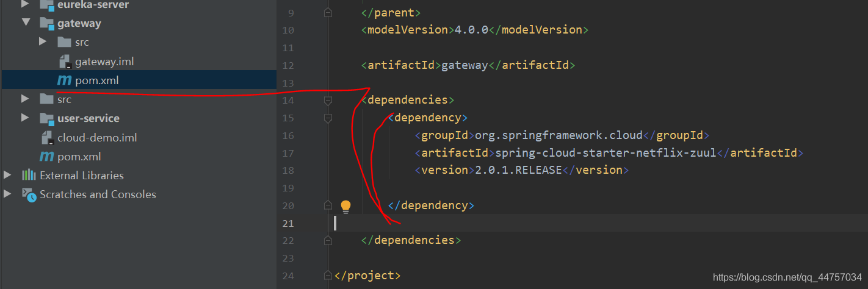The width and height of the screenshot is (868, 289).
Task: Click the user-service module folder icon
Action: point(46,118)
